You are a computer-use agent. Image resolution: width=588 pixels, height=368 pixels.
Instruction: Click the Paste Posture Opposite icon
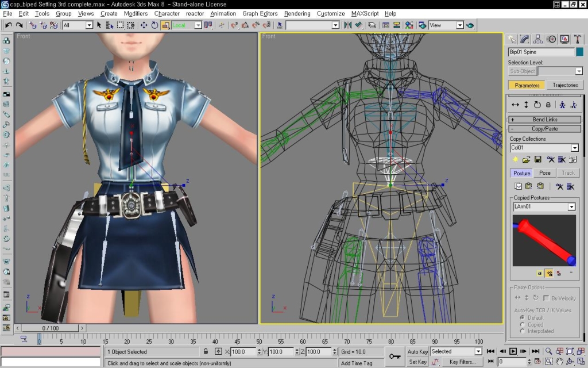click(x=540, y=186)
